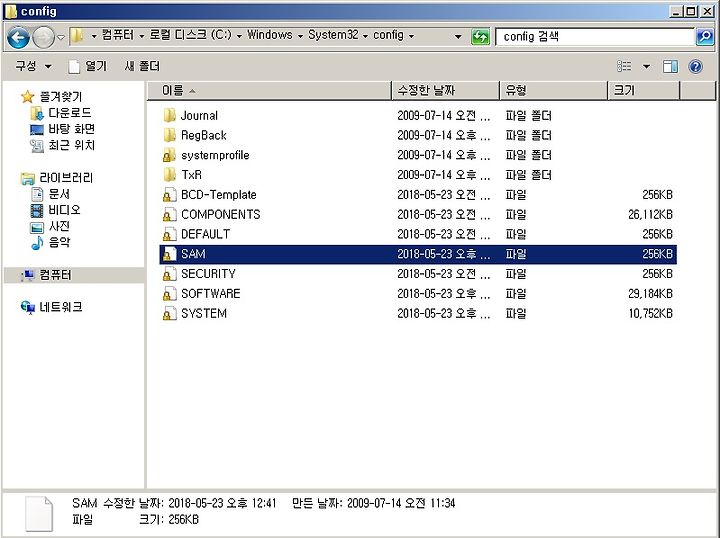This screenshot has width=720, height=538.
Task: Expand the dropdown arrow after Windows breadcrumb
Action: [x=300, y=36]
